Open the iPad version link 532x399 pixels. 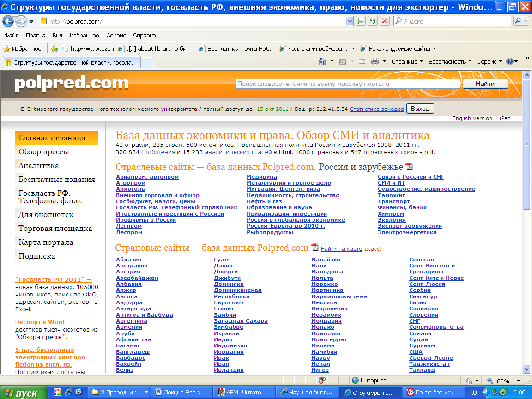505,118
